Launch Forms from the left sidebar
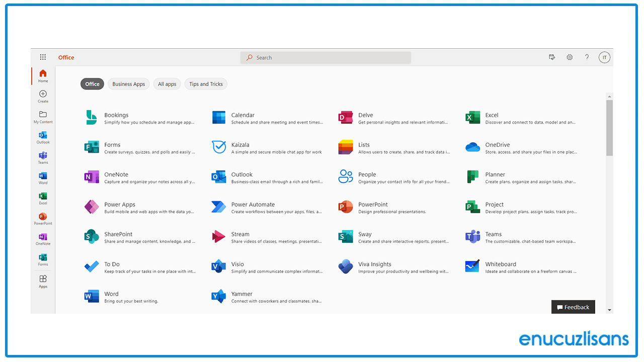This screenshot has height=362, width=644. click(x=43, y=260)
